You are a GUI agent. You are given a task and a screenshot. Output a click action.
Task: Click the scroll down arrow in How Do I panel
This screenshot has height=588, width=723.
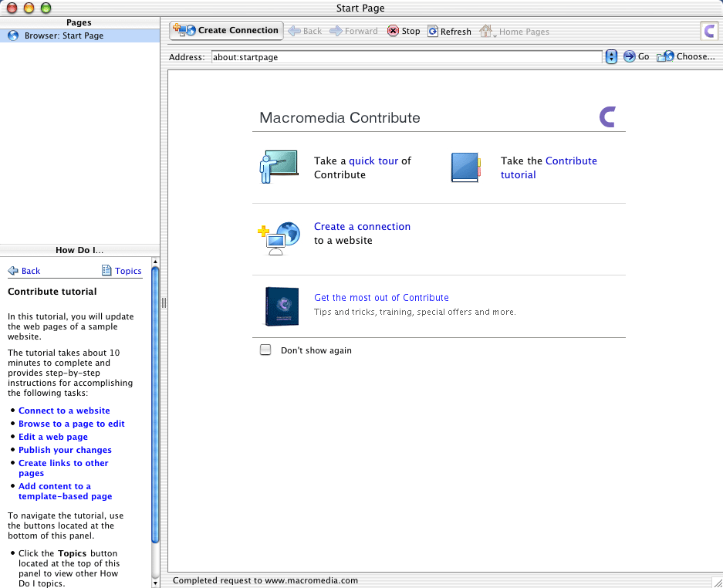pyautogui.click(x=155, y=583)
